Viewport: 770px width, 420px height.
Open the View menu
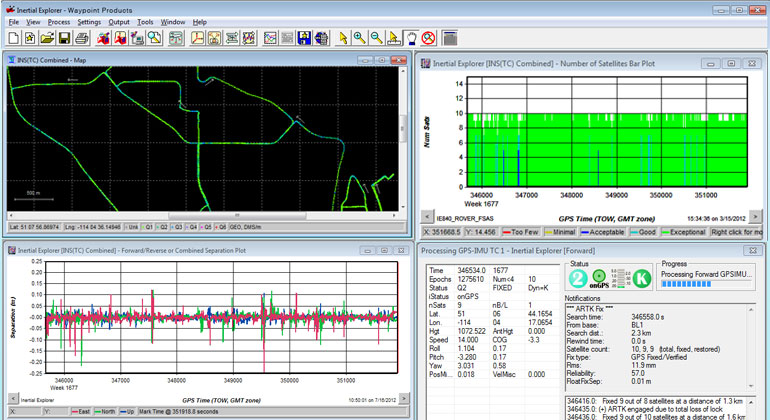(33, 22)
